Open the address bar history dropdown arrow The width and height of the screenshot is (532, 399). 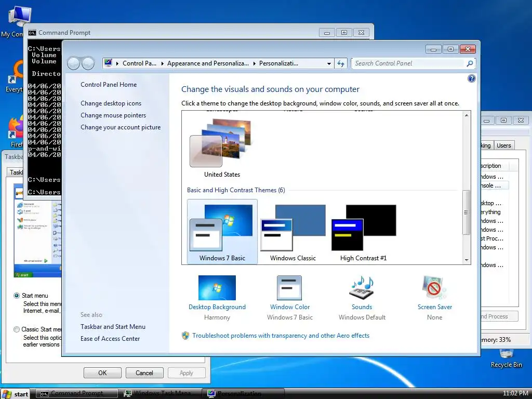329,63
